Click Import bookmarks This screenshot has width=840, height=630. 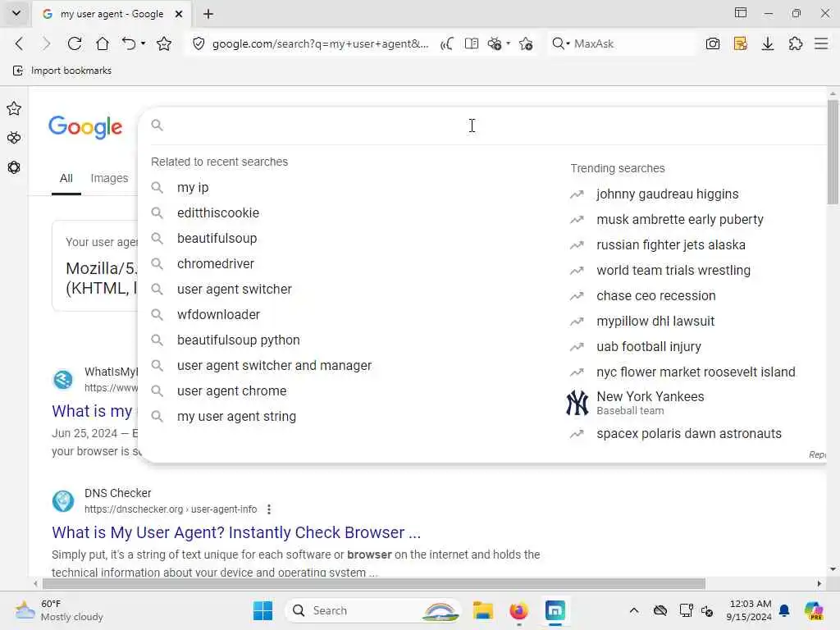(x=62, y=71)
